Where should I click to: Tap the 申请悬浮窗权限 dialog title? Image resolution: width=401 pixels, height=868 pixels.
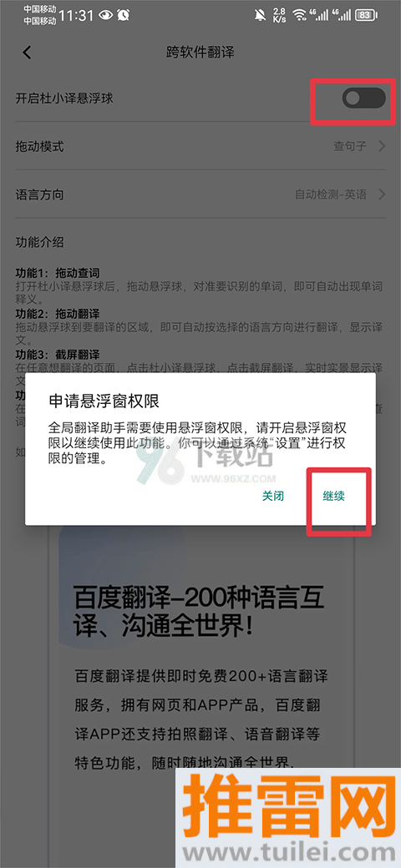click(x=101, y=400)
